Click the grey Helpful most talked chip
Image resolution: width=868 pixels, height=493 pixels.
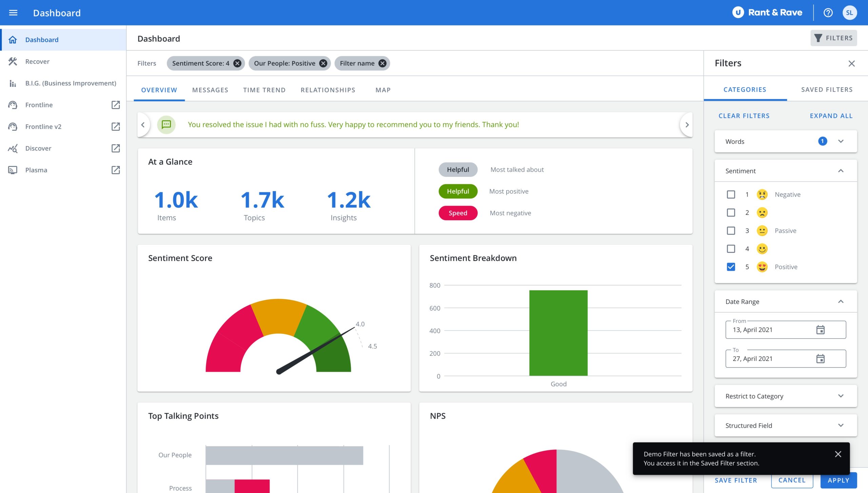tap(458, 170)
